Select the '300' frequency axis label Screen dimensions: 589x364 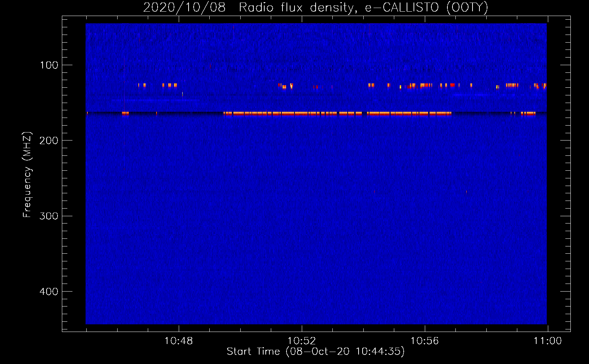point(49,216)
